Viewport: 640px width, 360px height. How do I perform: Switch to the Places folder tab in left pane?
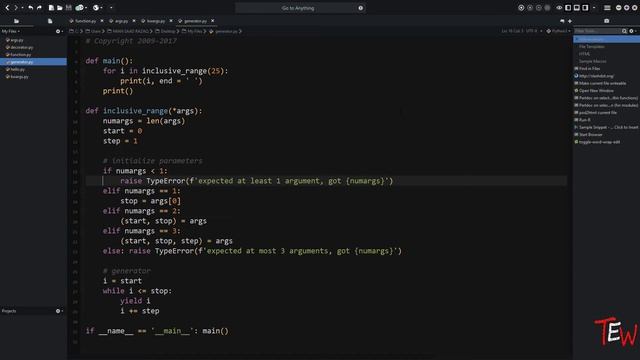tap(16, 21)
